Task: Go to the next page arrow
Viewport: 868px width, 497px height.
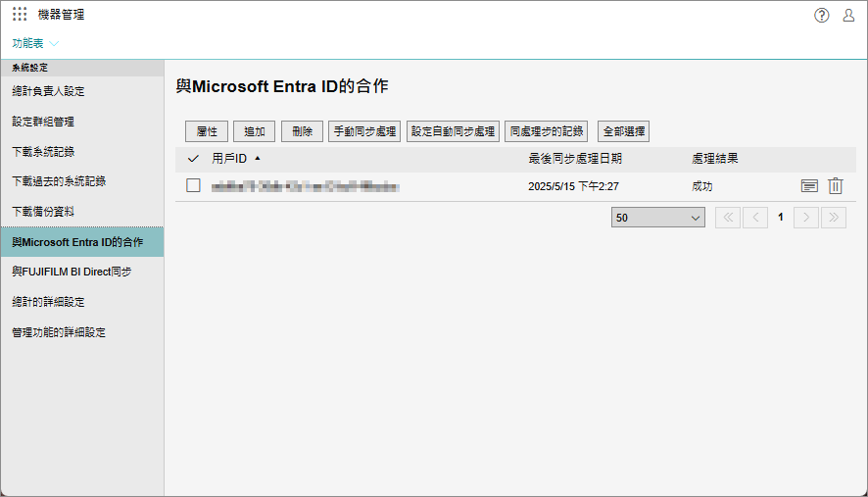Action: tap(806, 218)
